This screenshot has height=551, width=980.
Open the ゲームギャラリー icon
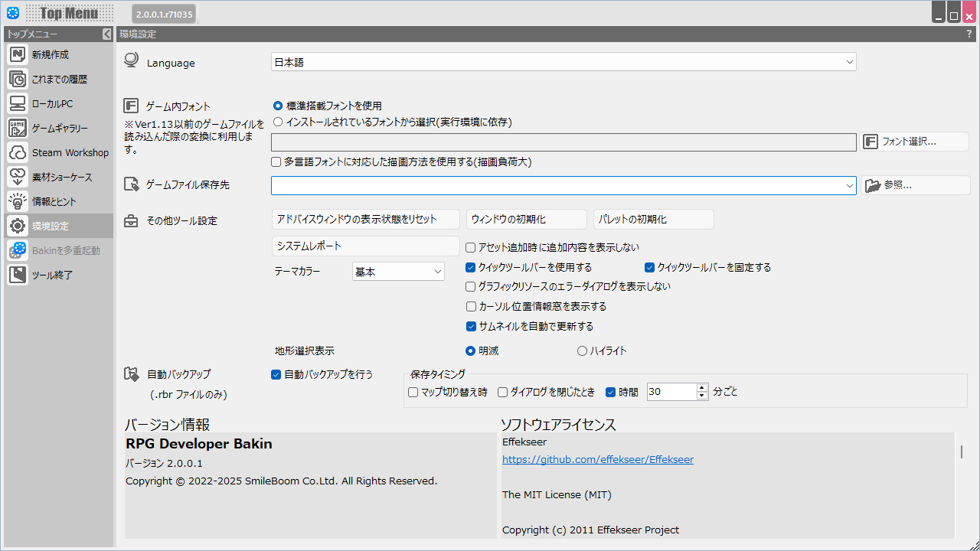tap(18, 128)
